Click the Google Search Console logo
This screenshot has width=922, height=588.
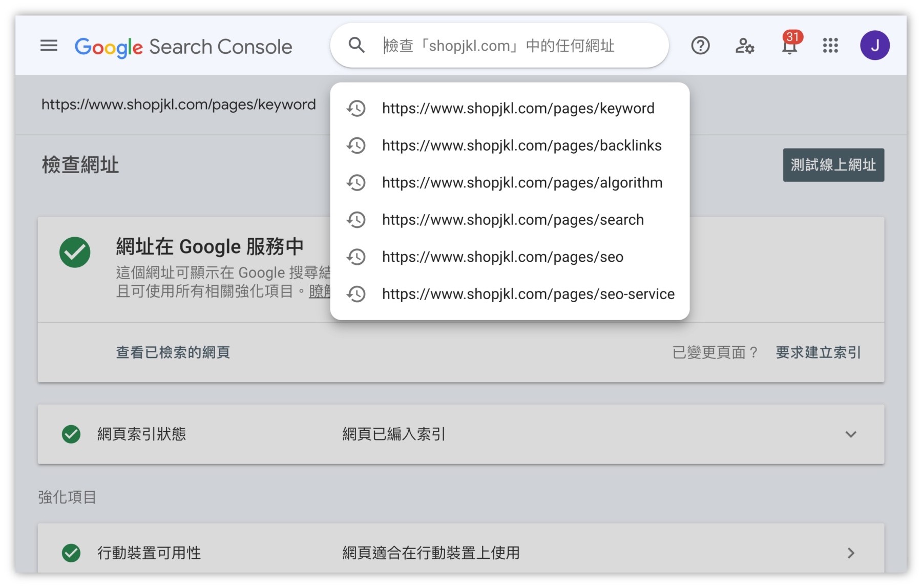tap(183, 47)
